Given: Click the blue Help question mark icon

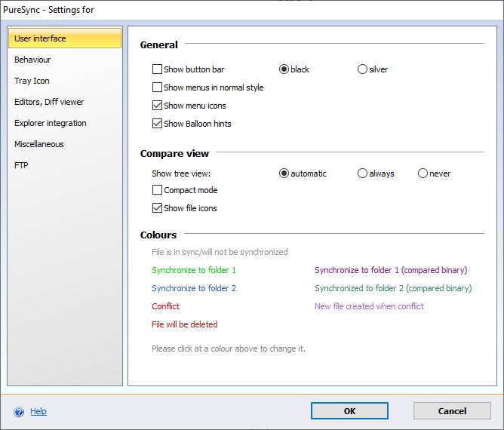Looking at the screenshot, I should click(x=19, y=412).
